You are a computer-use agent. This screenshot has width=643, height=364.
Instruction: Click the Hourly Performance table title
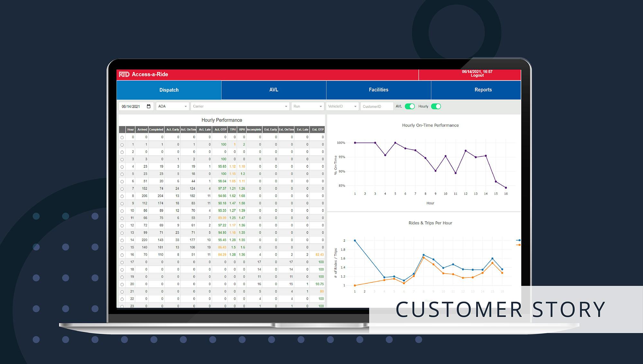[222, 120]
